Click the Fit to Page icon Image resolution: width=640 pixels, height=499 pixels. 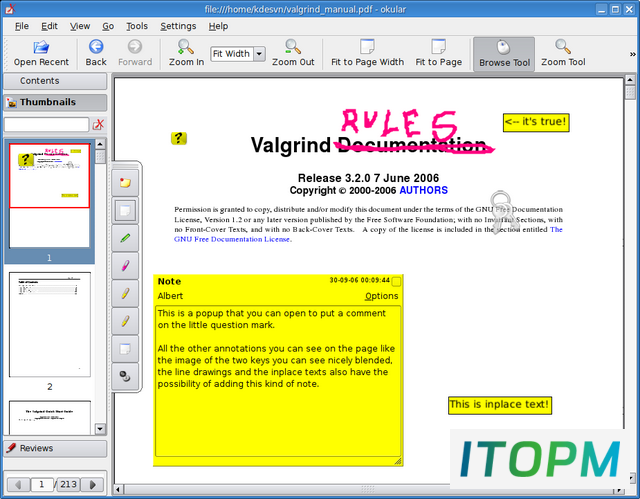tap(438, 46)
